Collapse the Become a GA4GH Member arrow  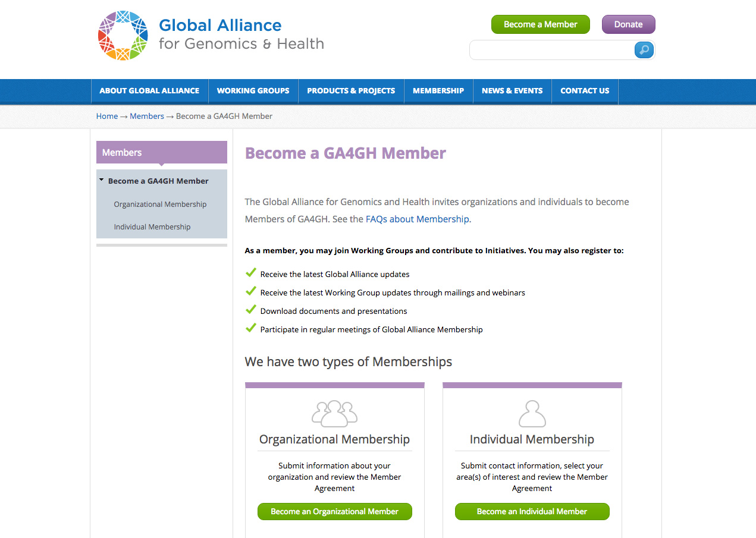point(102,180)
